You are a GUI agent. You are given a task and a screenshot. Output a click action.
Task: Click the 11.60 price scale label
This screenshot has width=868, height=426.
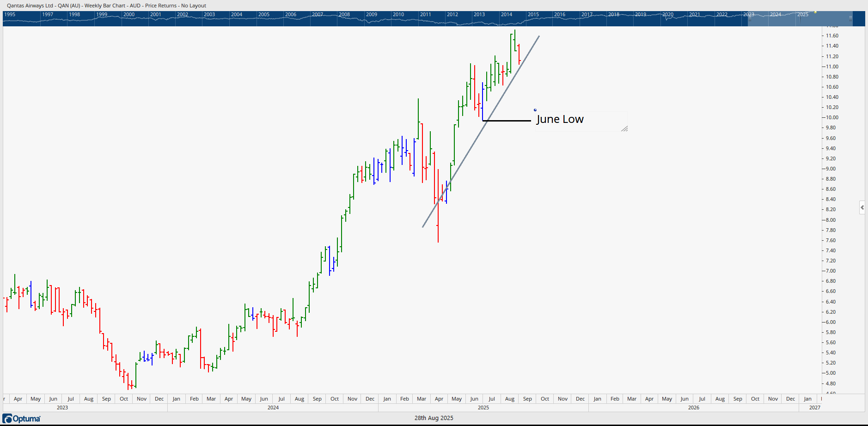pyautogui.click(x=832, y=36)
